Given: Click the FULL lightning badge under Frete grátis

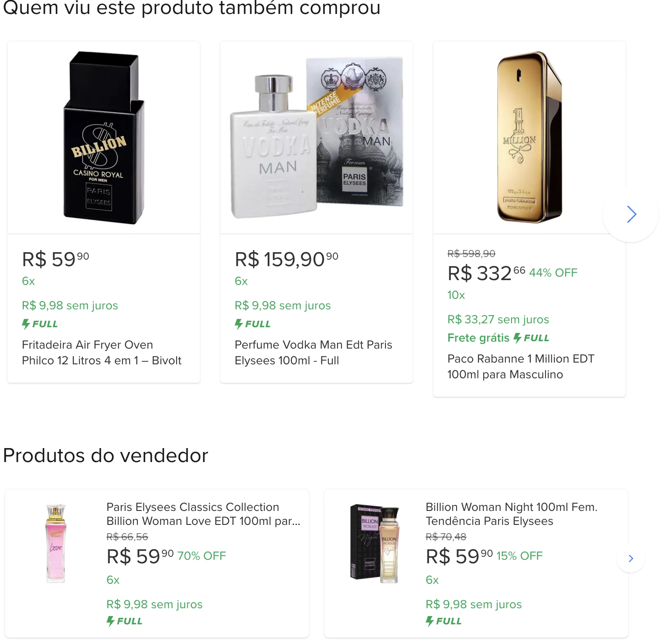Looking at the screenshot, I should click(531, 338).
